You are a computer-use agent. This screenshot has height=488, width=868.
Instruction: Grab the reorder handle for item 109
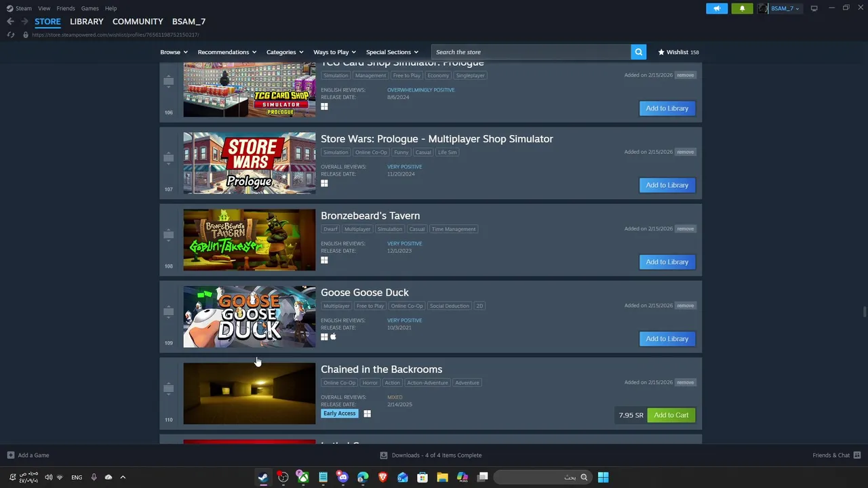tap(168, 311)
